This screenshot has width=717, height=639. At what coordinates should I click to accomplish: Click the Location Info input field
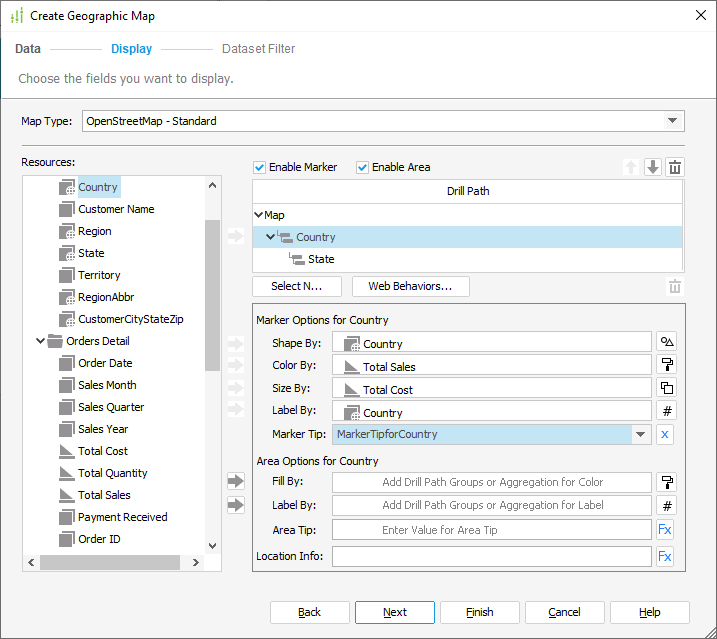point(491,556)
